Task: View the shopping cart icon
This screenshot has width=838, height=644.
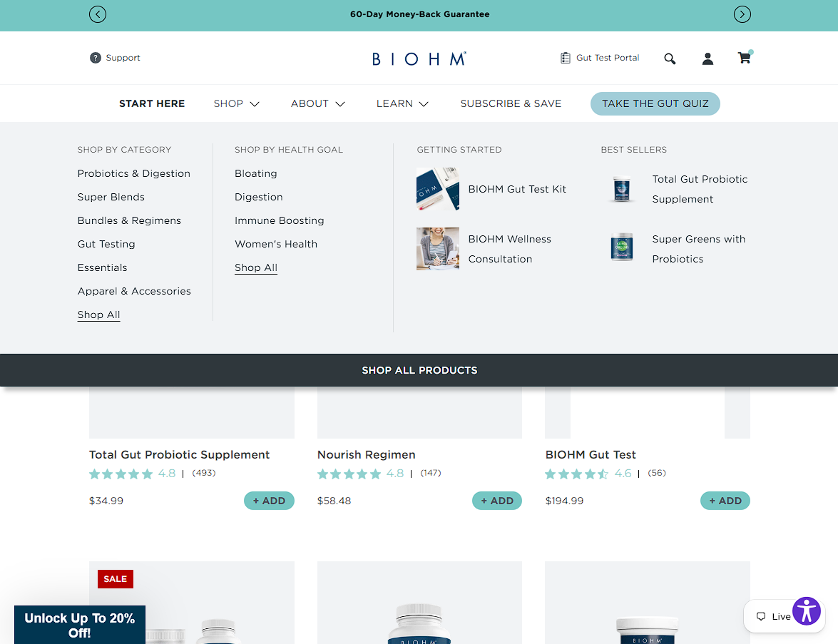Action: click(x=745, y=57)
